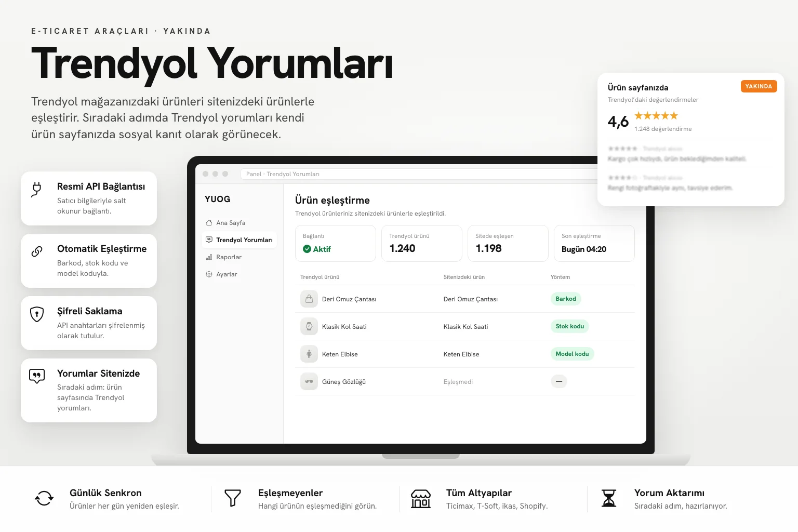The image size is (798, 532).
Task: Click Keten Elbise in the Sitenizdeki ürün column
Action: tap(461, 354)
